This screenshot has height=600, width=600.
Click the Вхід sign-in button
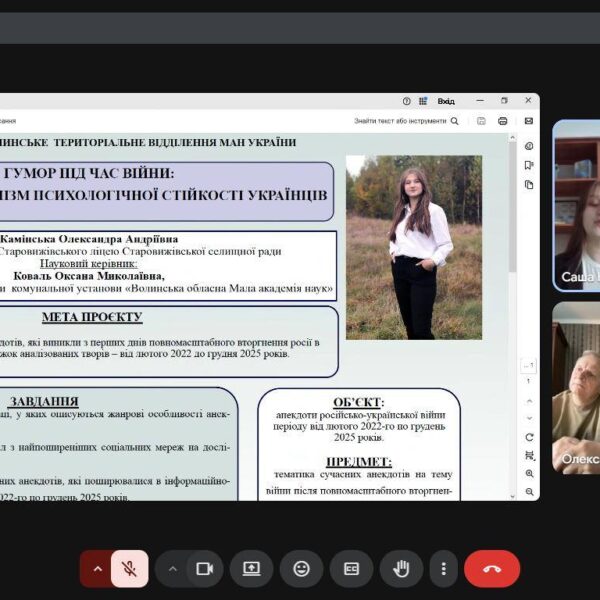click(x=446, y=101)
